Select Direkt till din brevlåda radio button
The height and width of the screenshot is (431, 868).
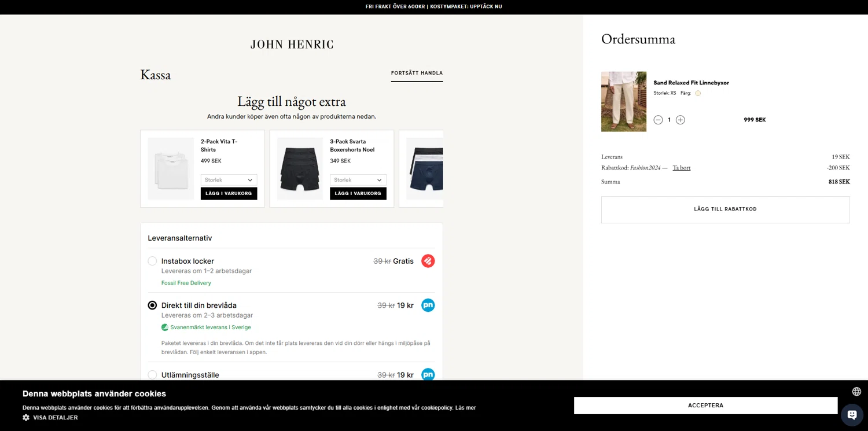point(152,305)
